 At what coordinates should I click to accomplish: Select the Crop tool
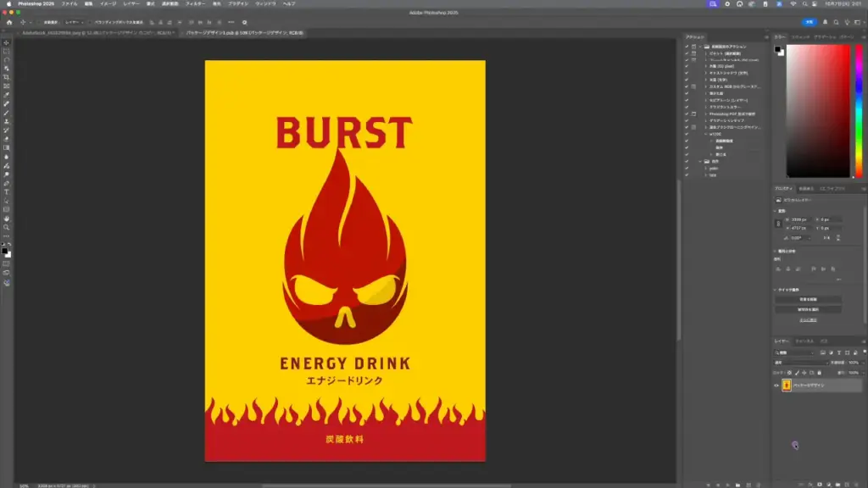[7, 77]
